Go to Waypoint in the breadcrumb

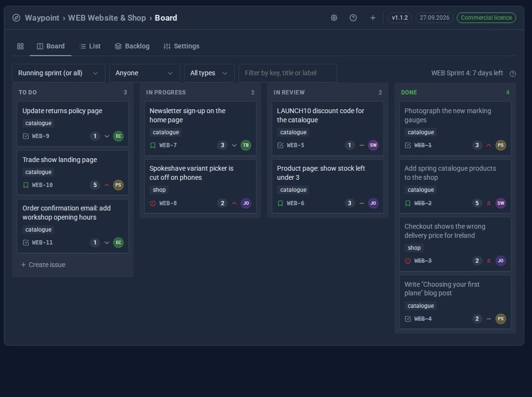tap(42, 18)
